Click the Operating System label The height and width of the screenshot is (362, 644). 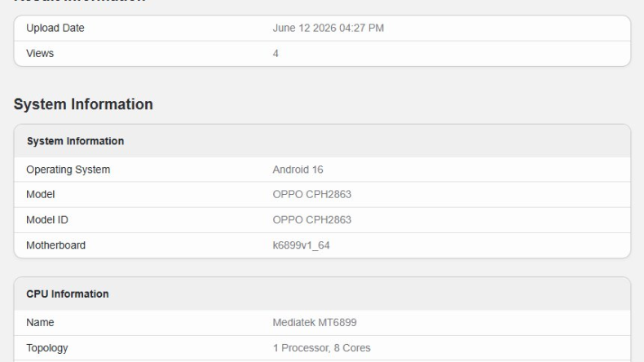pos(68,170)
